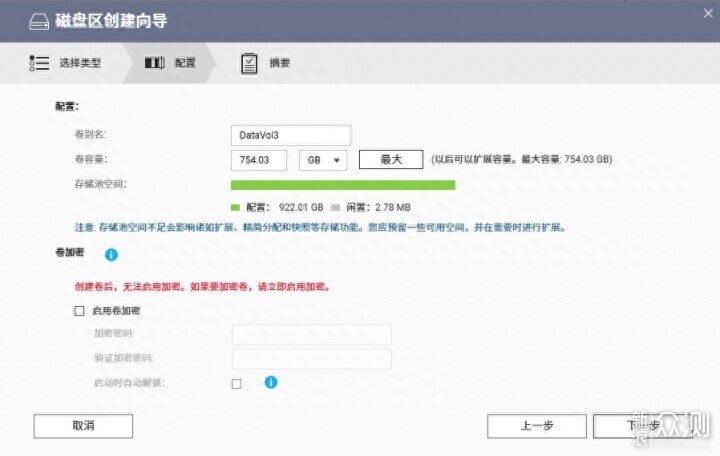The height and width of the screenshot is (456, 720).
Task: Click the 加密密码 input field
Action: [x=312, y=334]
